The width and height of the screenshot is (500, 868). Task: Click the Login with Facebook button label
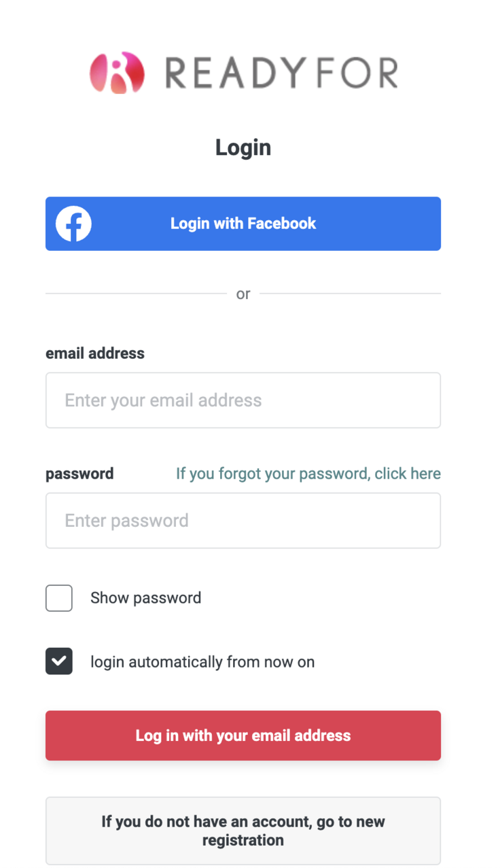tap(243, 224)
